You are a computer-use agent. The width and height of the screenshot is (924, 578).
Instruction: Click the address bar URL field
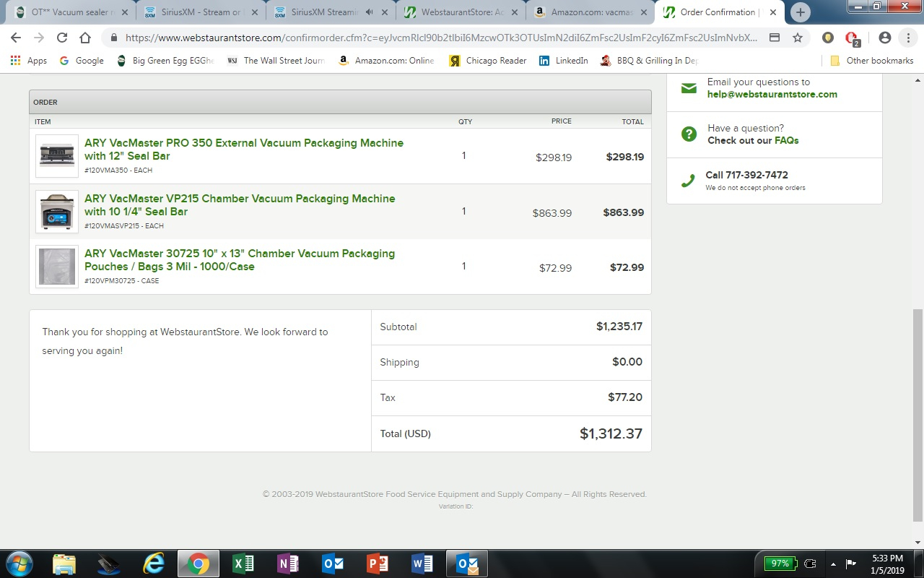tap(440, 38)
